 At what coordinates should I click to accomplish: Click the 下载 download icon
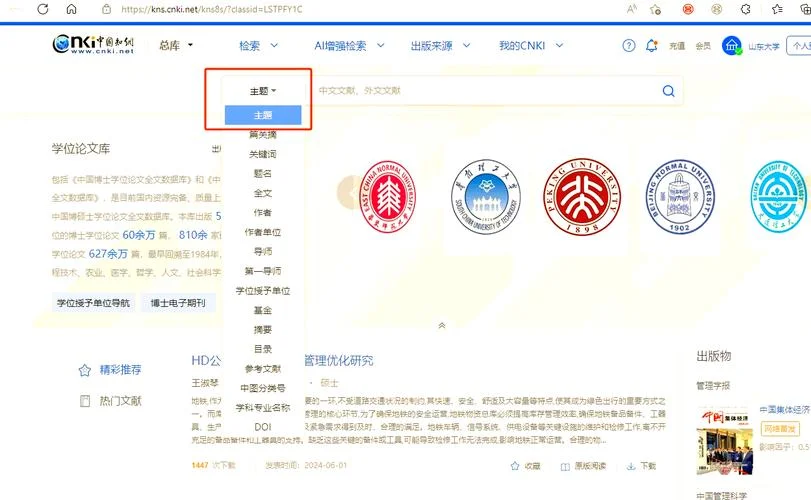[631, 466]
